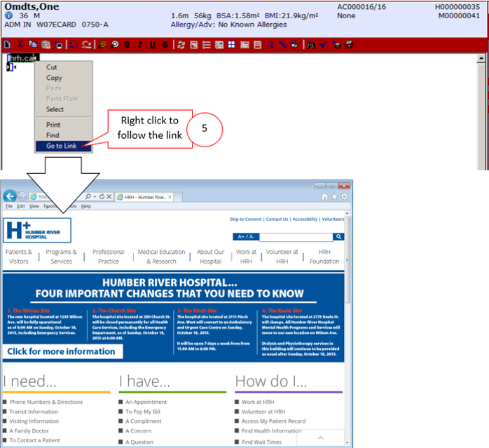489x448 pixels.
Task: Select the HRH - Humber Rive... browser tab
Action: pyautogui.click(x=145, y=197)
